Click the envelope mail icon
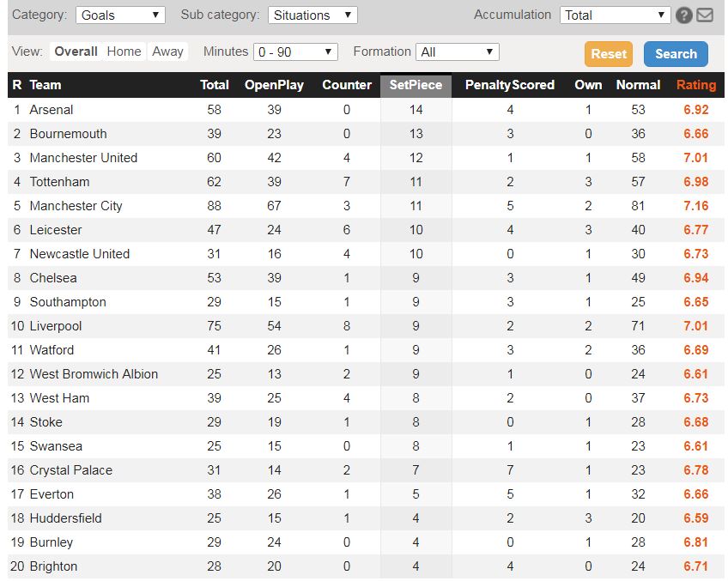 [705, 15]
